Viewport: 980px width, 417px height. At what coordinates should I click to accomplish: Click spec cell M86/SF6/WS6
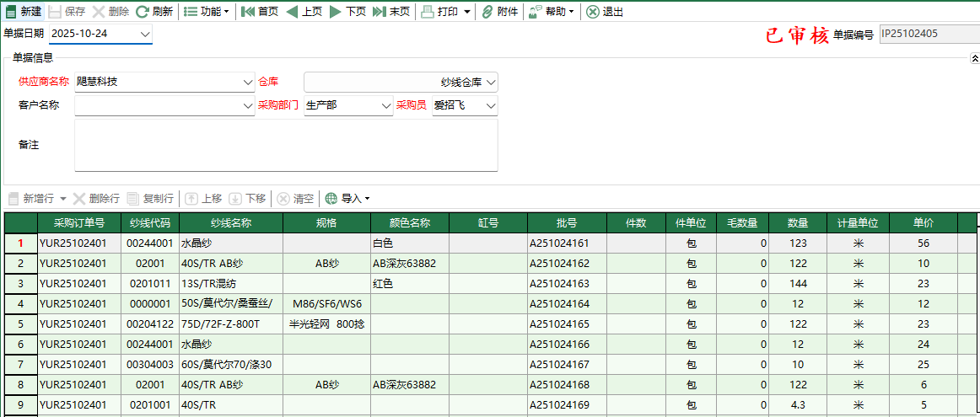[327, 304]
